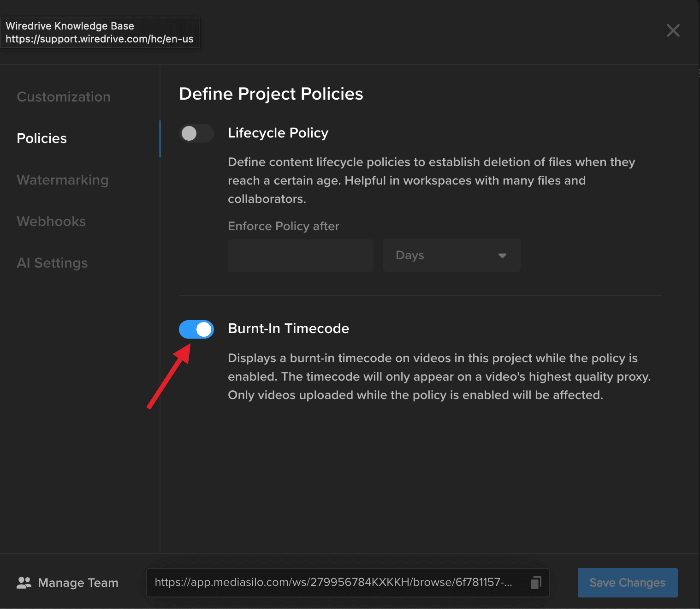Image resolution: width=700 pixels, height=609 pixels.
Task: Focus the Enforce Policy after number field
Action: tap(301, 255)
